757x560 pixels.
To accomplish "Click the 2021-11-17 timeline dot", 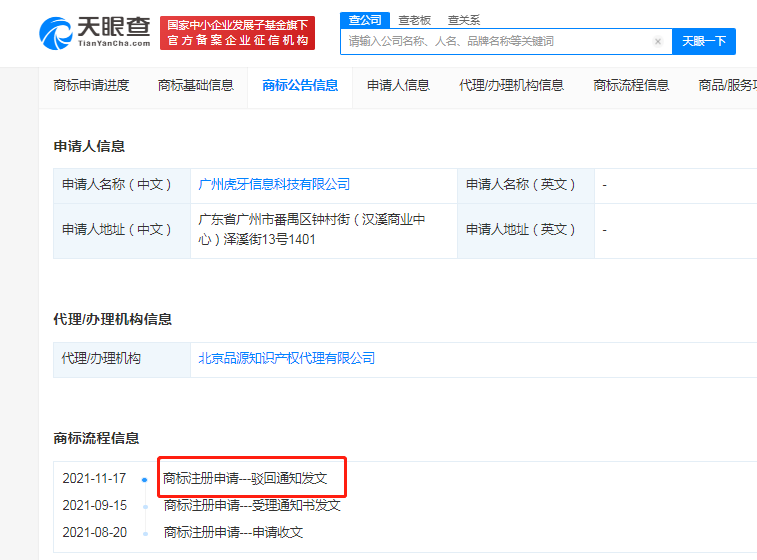I will coord(144,480).
